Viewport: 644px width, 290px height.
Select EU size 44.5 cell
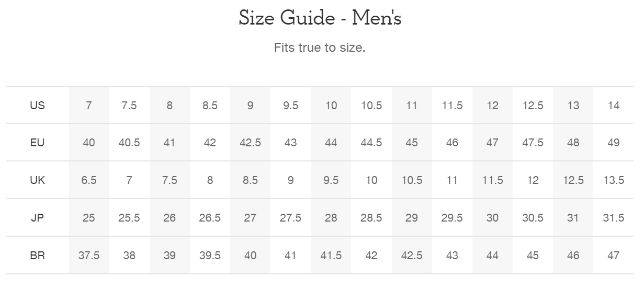tap(371, 143)
